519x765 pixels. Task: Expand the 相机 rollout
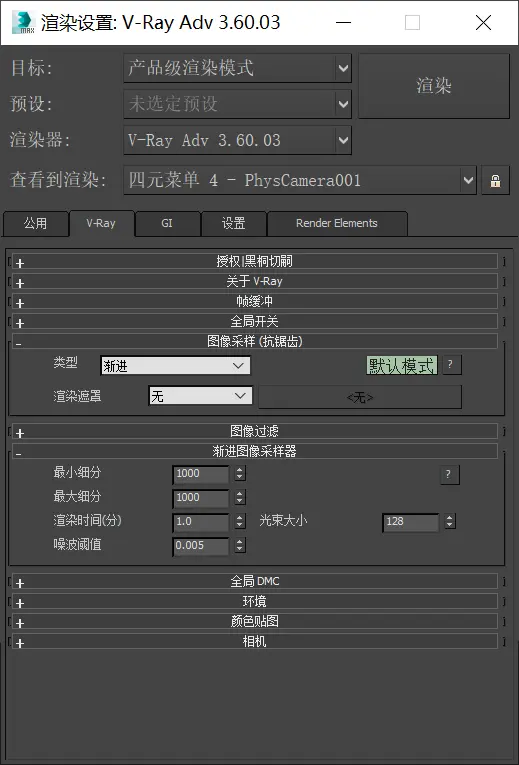coord(255,642)
